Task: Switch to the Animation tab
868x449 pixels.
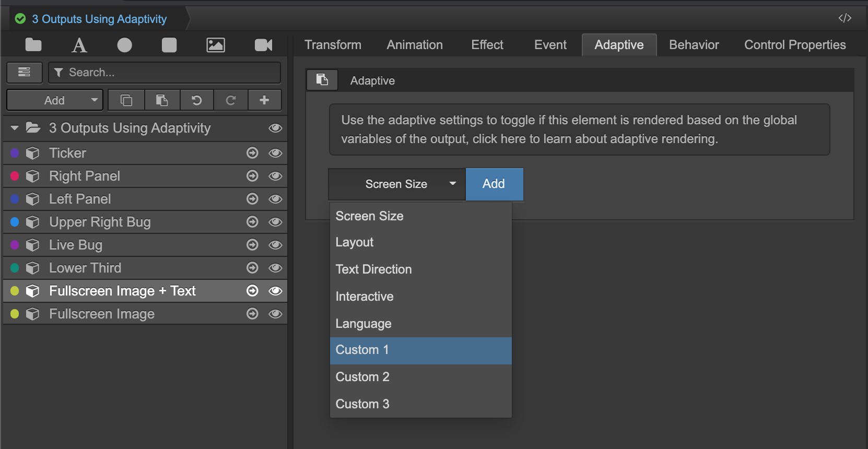Action: [x=415, y=45]
